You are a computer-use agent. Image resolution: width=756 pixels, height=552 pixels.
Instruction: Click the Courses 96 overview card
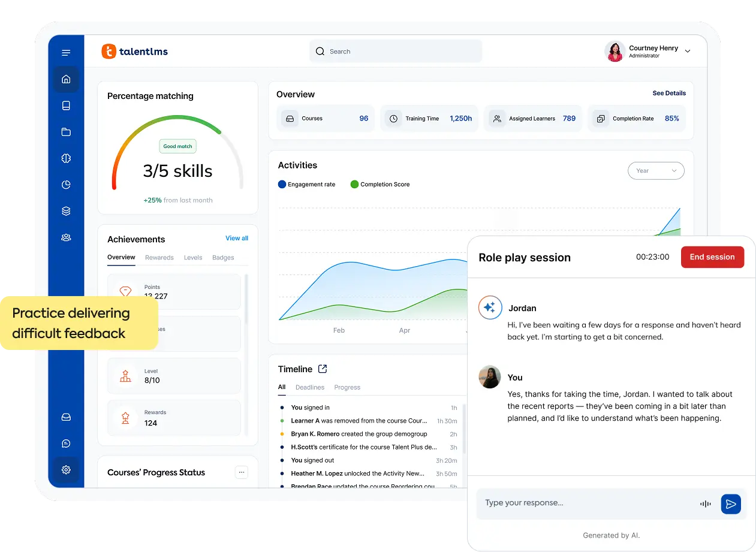326,119
